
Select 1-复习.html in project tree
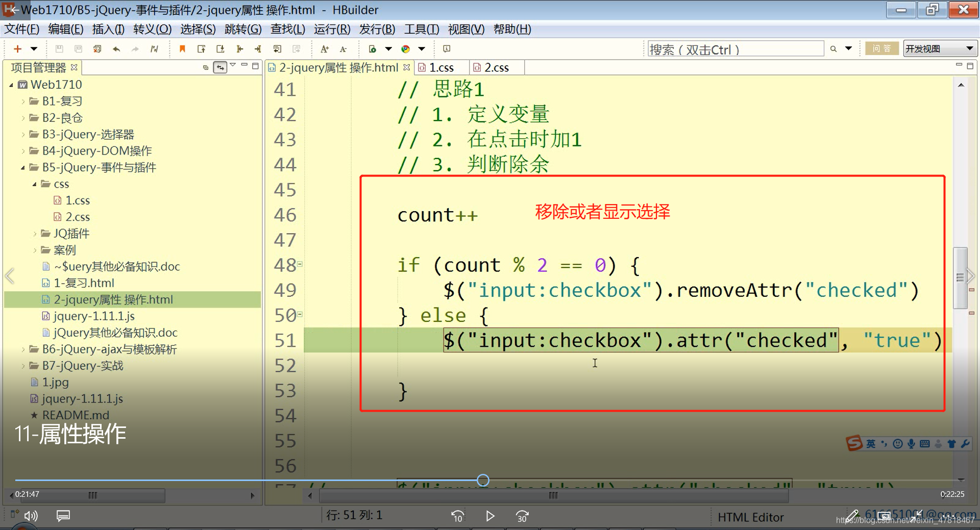(x=78, y=283)
